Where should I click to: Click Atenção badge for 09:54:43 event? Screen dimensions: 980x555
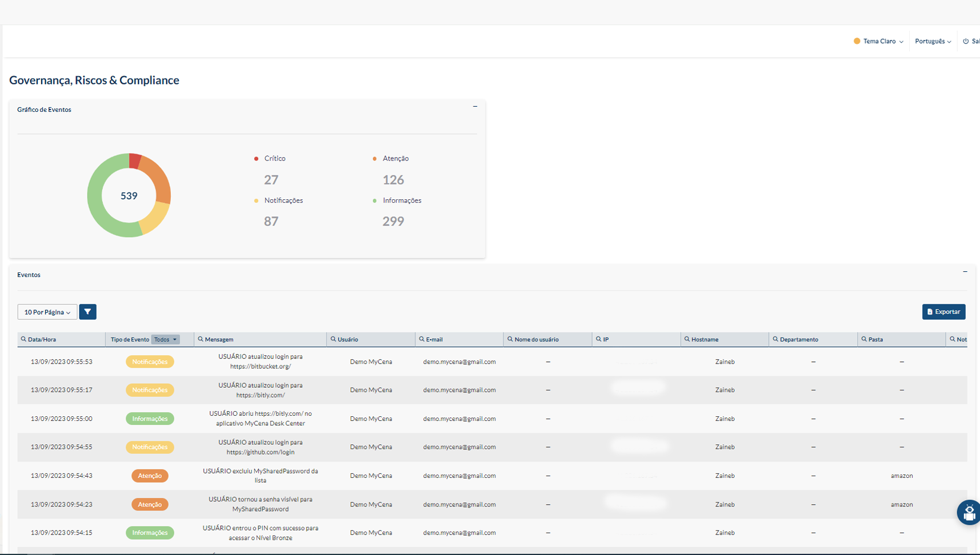pyautogui.click(x=150, y=476)
